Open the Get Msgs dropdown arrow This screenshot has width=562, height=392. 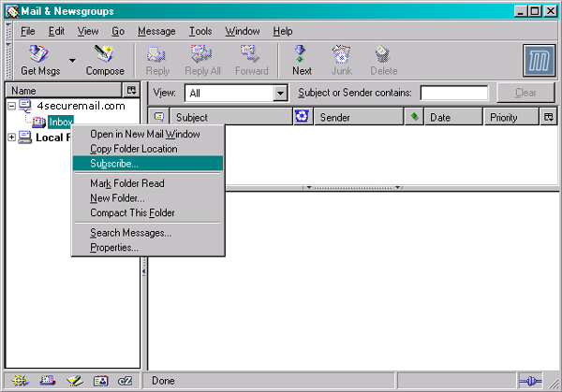72,61
